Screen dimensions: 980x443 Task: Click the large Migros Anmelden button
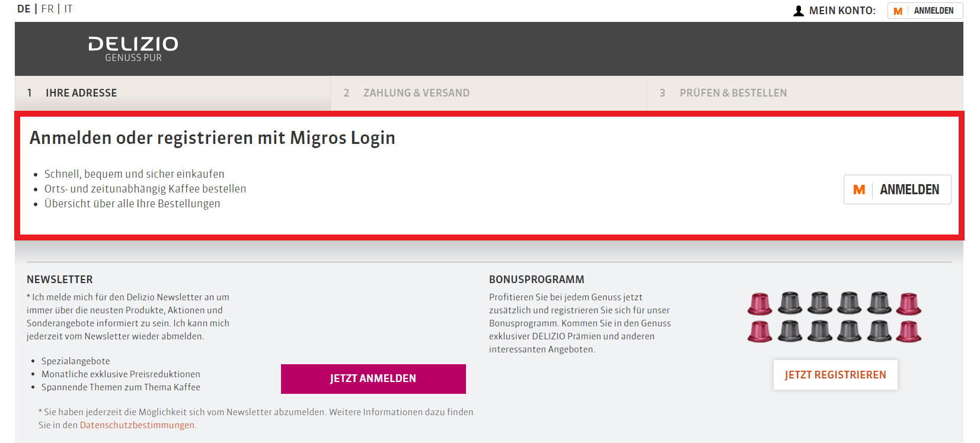click(x=897, y=190)
